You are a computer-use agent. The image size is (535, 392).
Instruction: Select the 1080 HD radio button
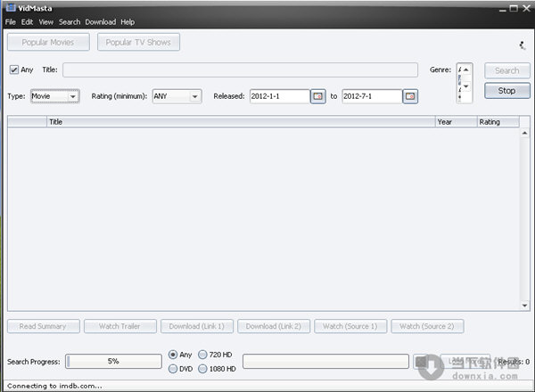[x=202, y=369]
